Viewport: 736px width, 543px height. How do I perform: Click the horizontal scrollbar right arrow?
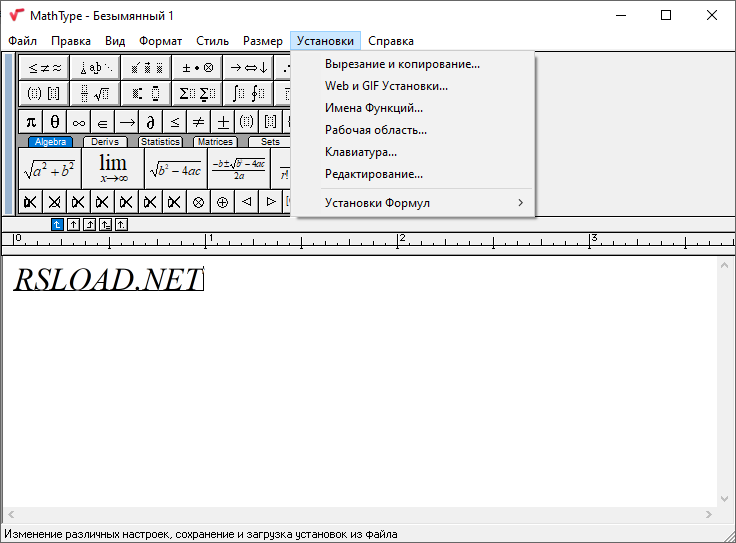[710, 514]
